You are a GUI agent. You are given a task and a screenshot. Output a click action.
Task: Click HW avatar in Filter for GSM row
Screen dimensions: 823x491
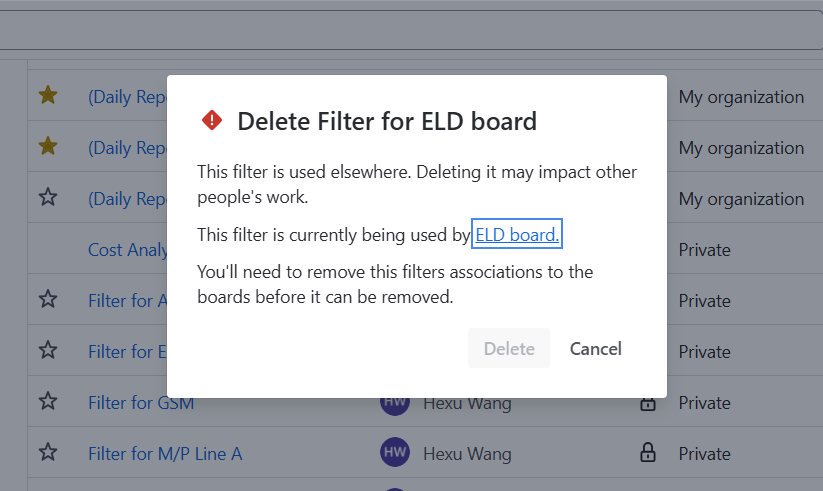[x=395, y=403]
